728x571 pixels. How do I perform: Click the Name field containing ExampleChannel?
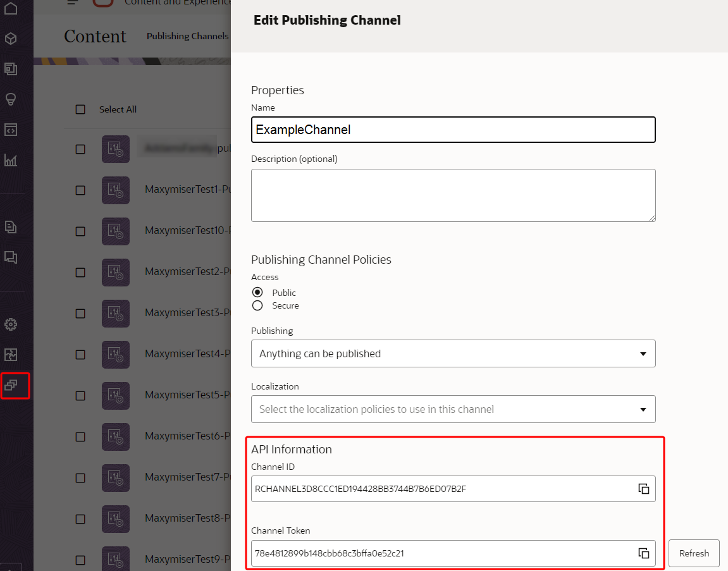453,130
